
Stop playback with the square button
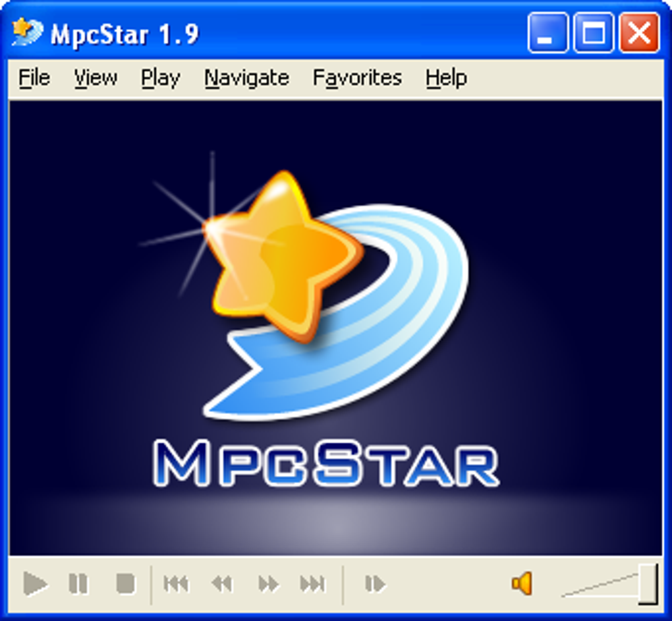point(126,583)
